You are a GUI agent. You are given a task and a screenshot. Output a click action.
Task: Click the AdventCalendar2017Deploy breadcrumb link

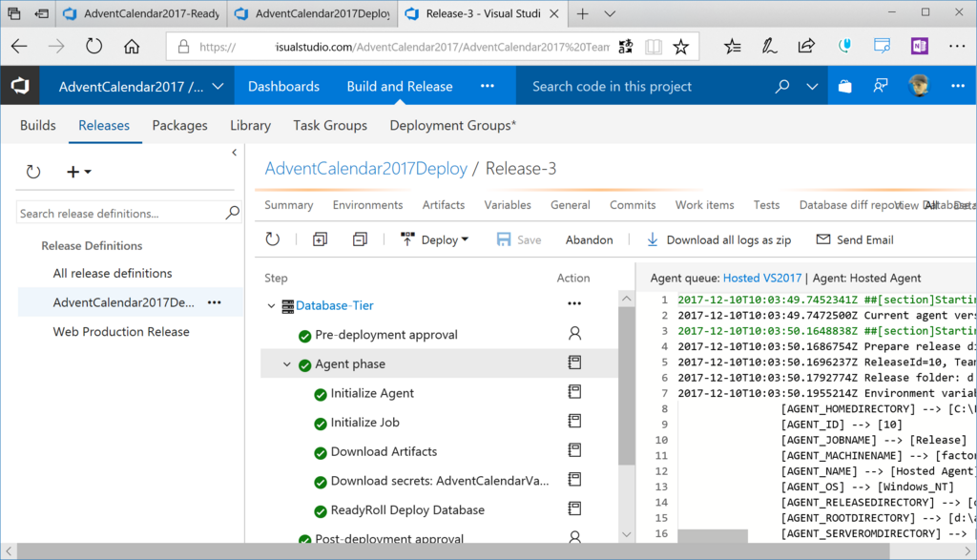[365, 169]
